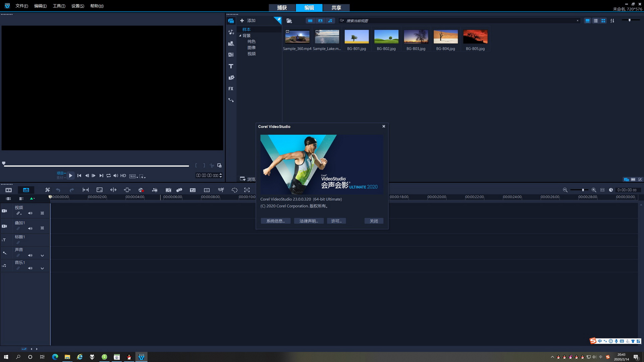Open the Title (T) library panel
Viewport: 644px width, 362px height.
pyautogui.click(x=231, y=66)
